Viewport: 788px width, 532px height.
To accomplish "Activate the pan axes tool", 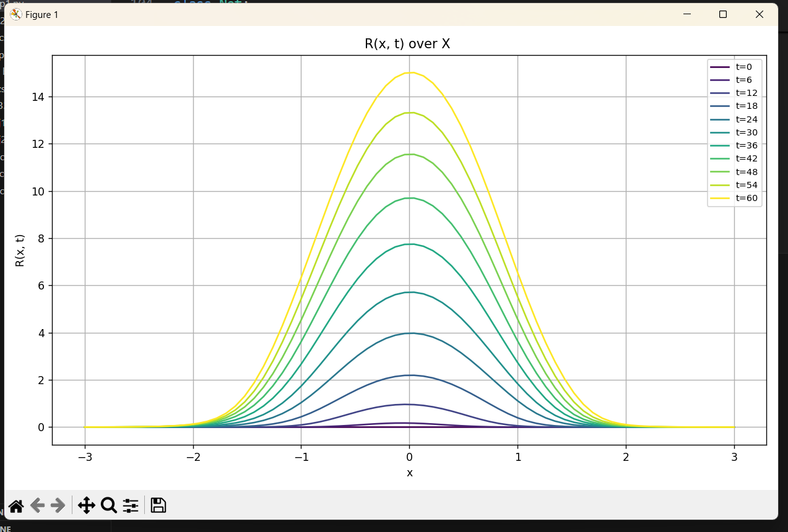I will [x=87, y=506].
